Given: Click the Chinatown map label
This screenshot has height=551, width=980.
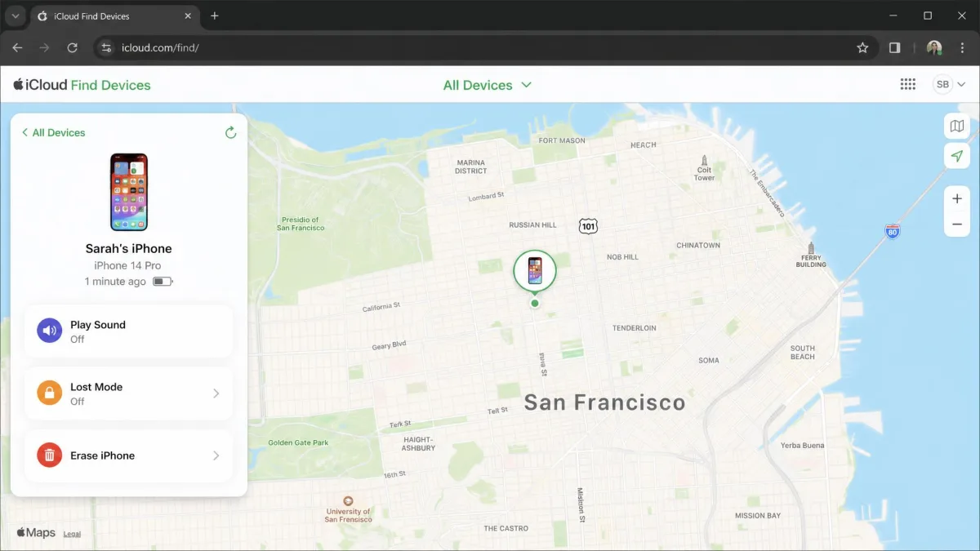Looking at the screenshot, I should (698, 245).
